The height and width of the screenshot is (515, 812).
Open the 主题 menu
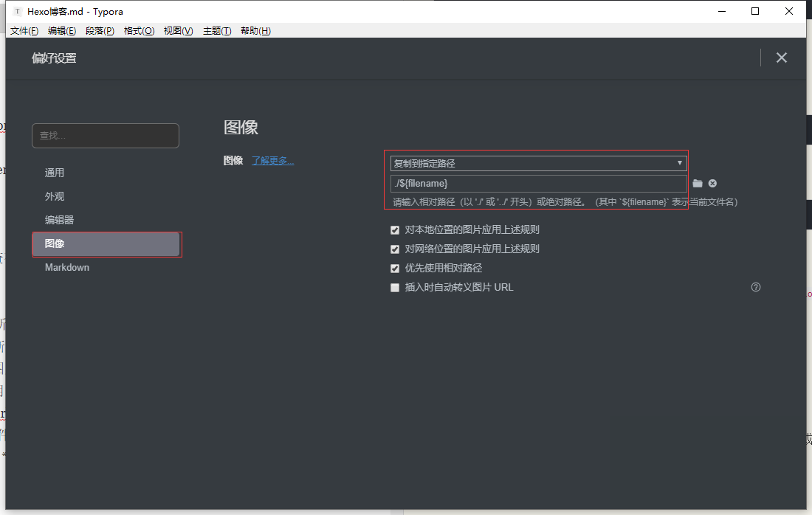tap(217, 31)
